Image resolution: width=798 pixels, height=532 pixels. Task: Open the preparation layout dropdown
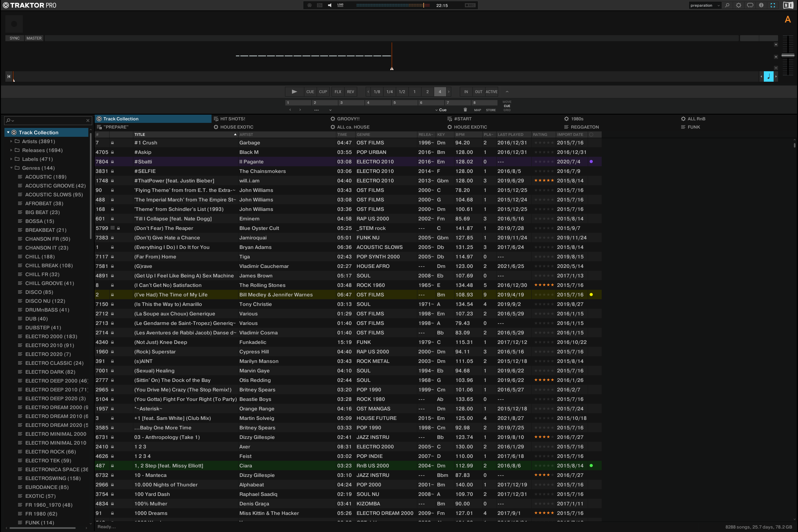pyautogui.click(x=705, y=5)
